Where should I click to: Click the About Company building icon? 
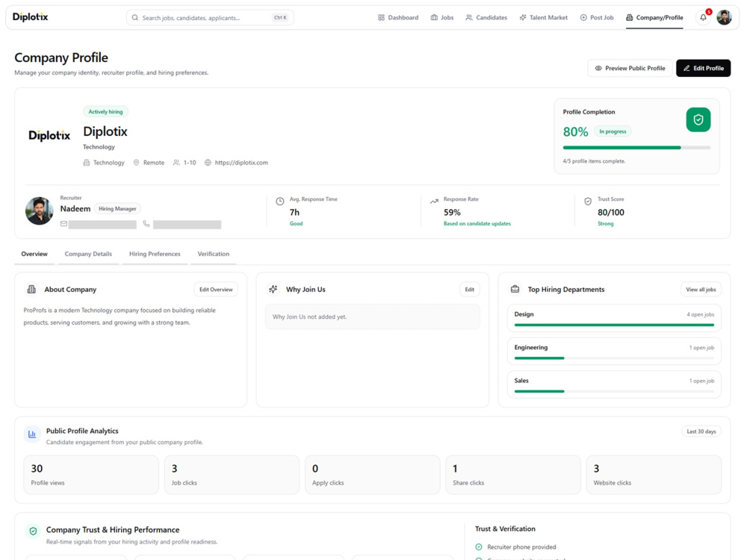tap(31, 289)
